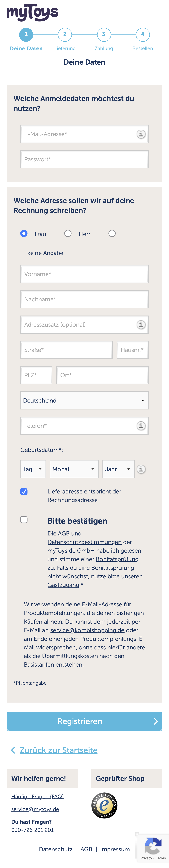Screen dimensions: 169x868
Task: Uncheck Lieferadresse entspricht der Rechnungsadresse
Action: coord(24,492)
